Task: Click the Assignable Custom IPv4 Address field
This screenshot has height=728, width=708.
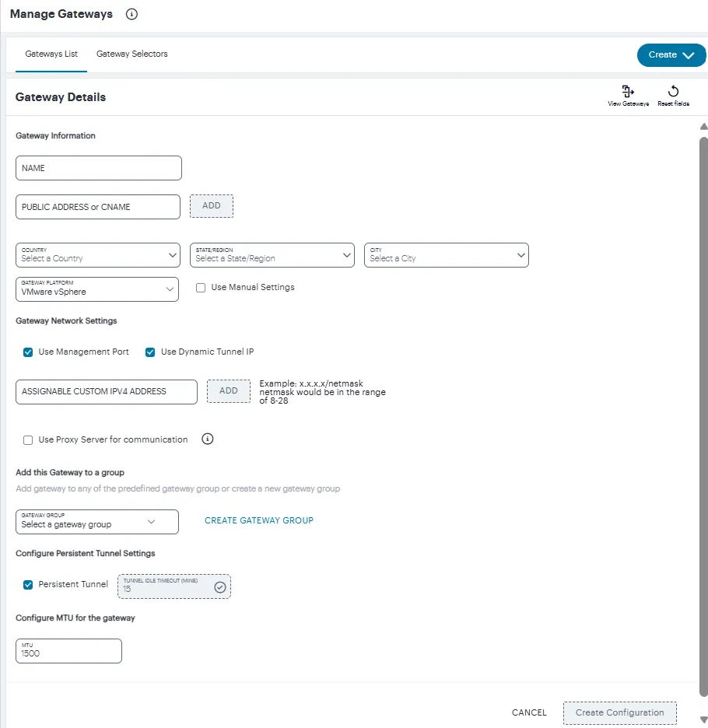Action: 107,392
